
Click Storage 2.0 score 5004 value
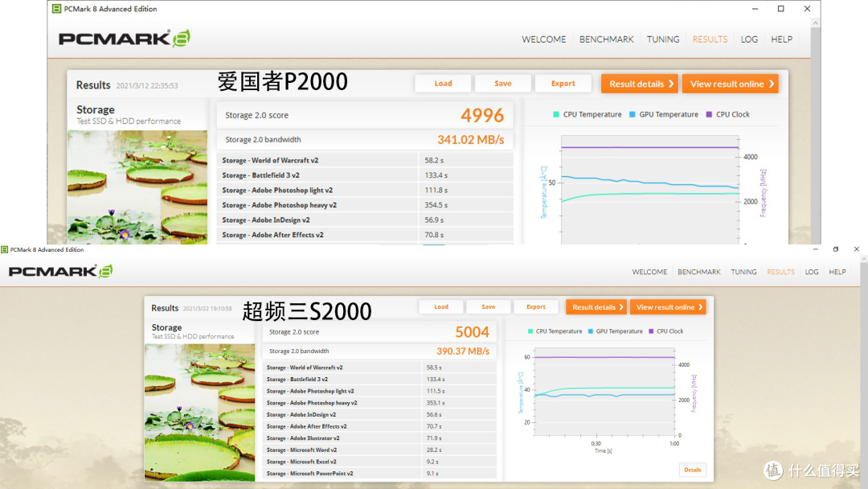473,331
